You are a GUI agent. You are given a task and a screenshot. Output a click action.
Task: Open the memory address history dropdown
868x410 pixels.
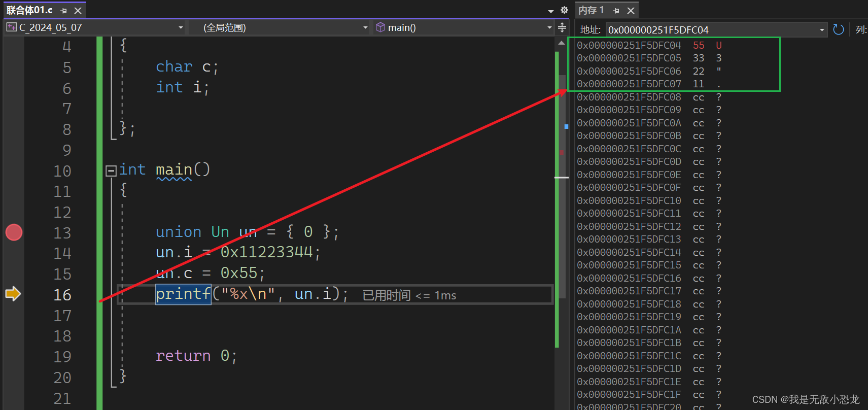(x=822, y=30)
